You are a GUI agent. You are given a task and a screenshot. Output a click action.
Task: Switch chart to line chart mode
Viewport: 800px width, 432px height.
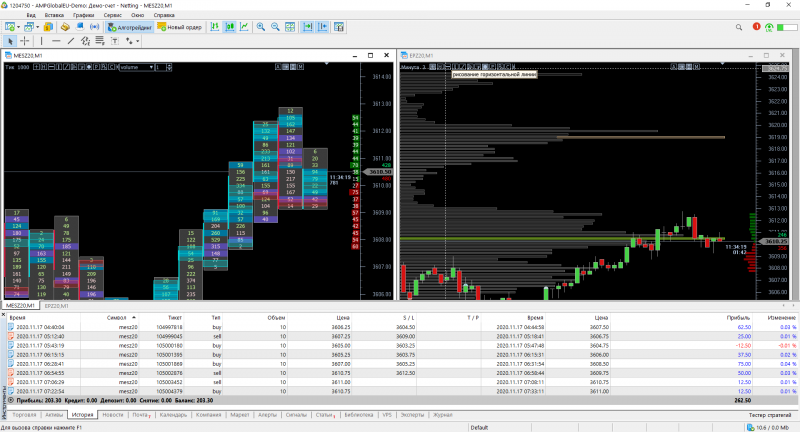point(244,27)
